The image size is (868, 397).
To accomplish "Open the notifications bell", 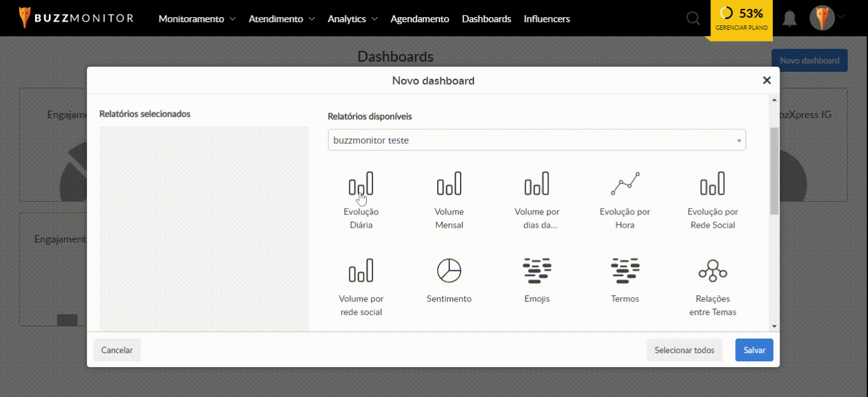I will (x=789, y=18).
